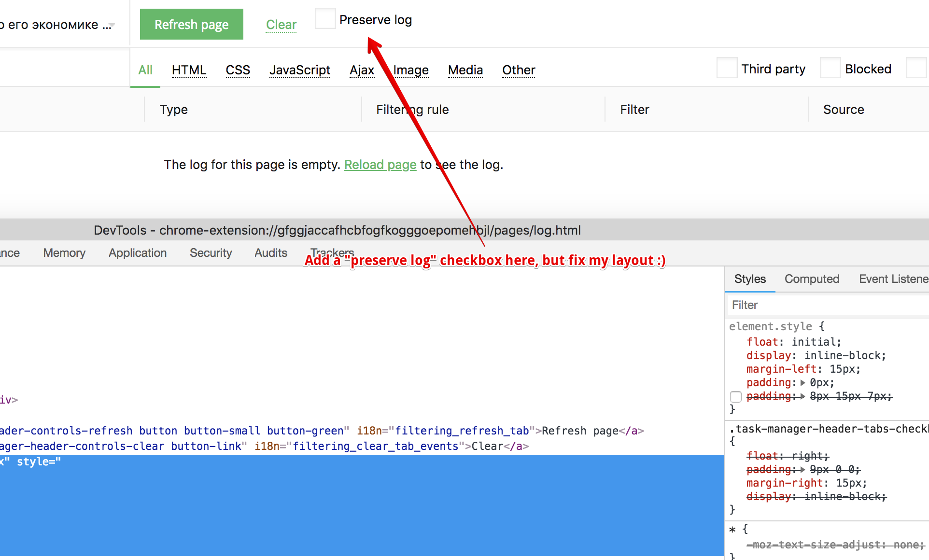Switch to the Computed styles tab
Screen dimensions: 929x560
point(812,279)
